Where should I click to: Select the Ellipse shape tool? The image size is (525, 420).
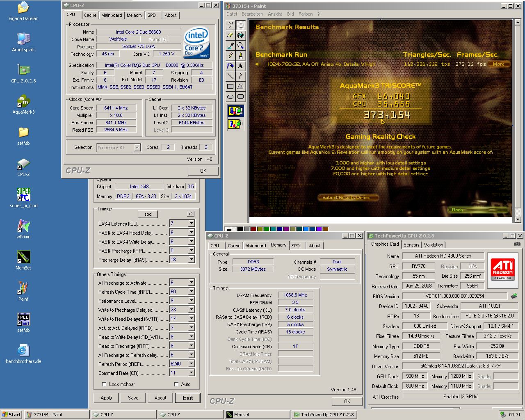tap(231, 97)
